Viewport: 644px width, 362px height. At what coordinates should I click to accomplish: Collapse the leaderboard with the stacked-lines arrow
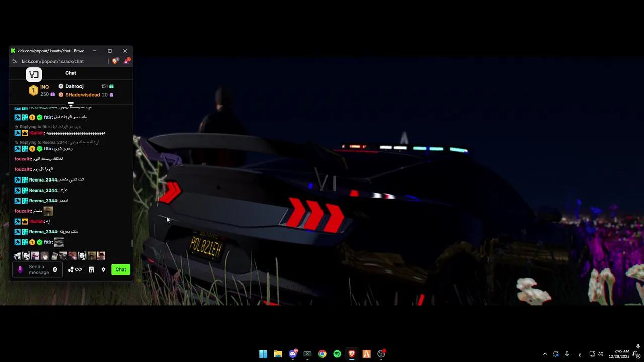click(71, 104)
